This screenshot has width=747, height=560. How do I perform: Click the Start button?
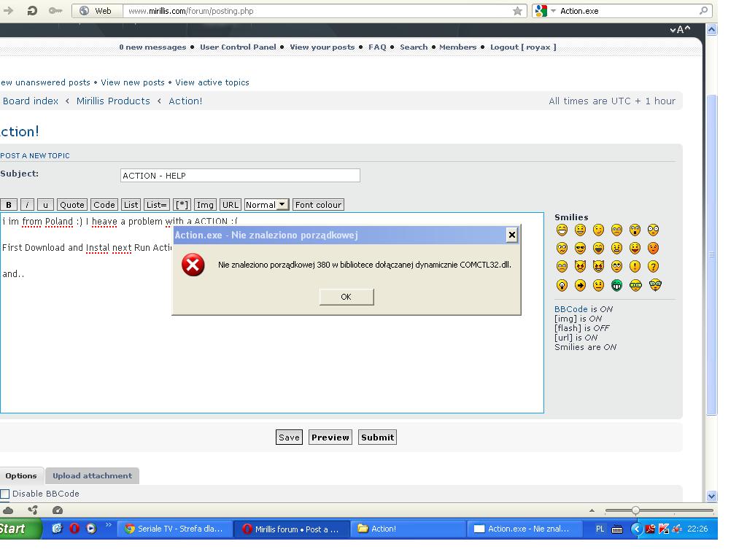tap(20, 529)
